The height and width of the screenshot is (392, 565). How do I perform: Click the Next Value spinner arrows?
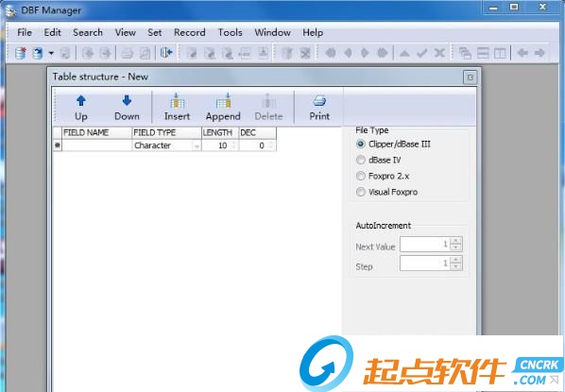click(x=456, y=244)
